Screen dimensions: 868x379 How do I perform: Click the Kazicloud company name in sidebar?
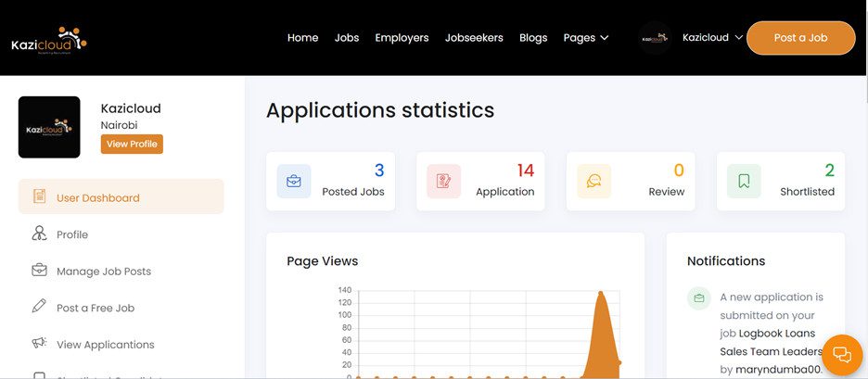pos(131,108)
